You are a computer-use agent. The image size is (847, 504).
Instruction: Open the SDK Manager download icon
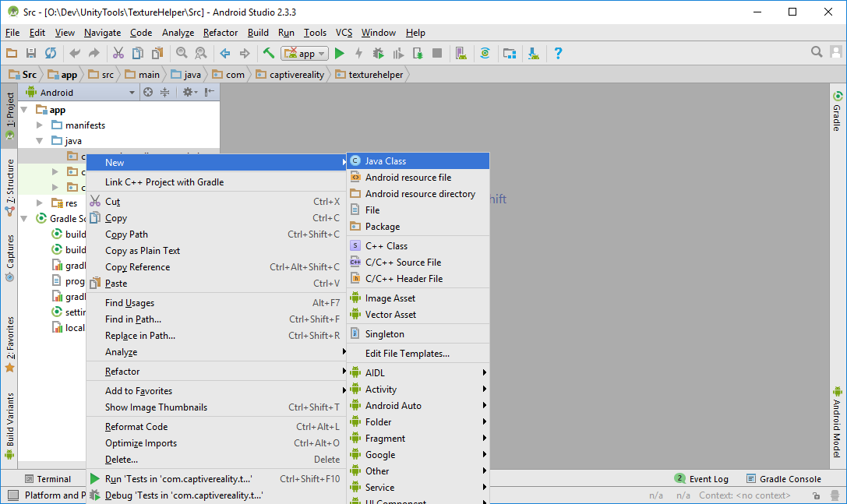[534, 53]
